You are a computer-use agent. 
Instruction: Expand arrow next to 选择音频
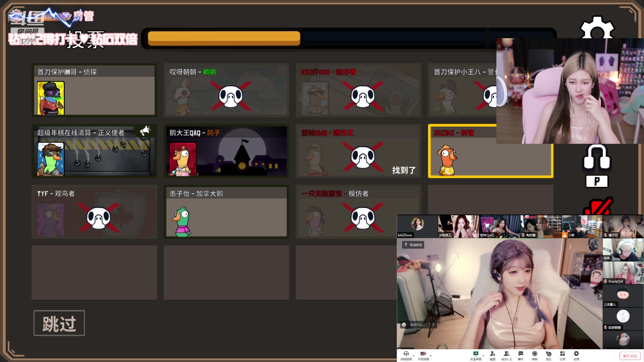414,356
